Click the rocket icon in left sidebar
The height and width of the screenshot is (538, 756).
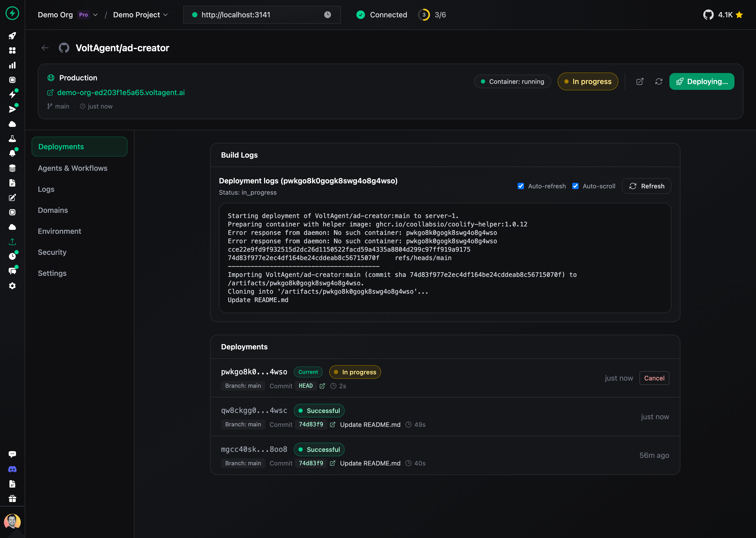pyautogui.click(x=12, y=36)
